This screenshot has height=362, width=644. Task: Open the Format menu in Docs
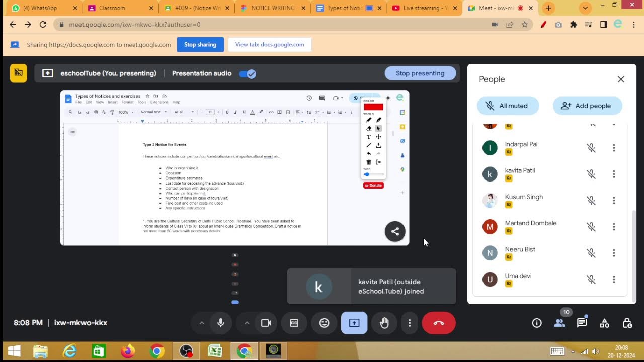[127, 102]
